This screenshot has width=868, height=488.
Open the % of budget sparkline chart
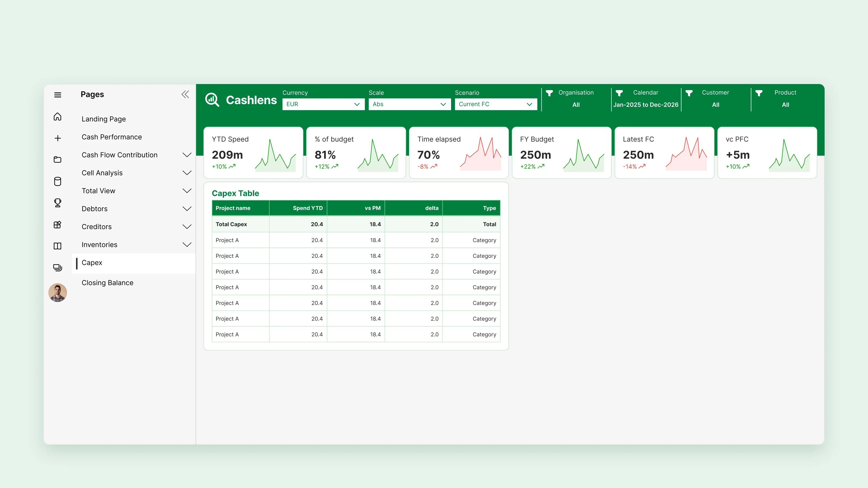[x=378, y=155]
